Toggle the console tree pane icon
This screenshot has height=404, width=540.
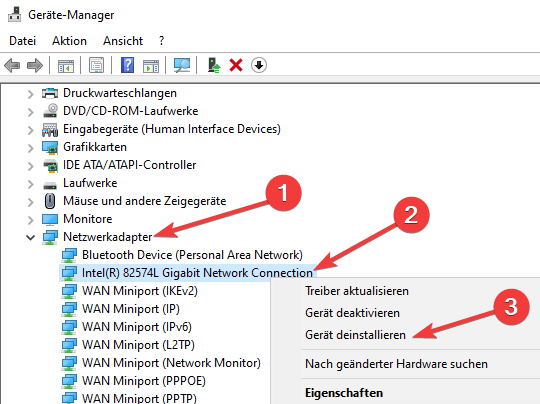[66, 65]
